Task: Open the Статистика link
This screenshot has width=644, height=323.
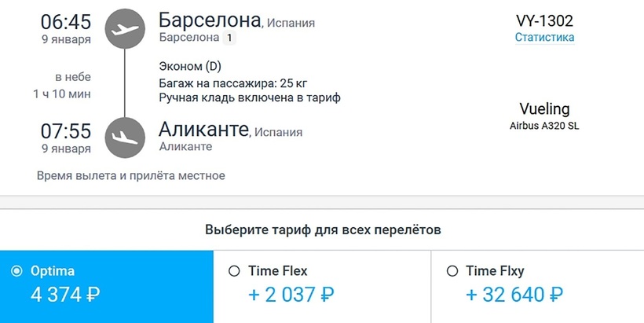Action: pos(544,37)
